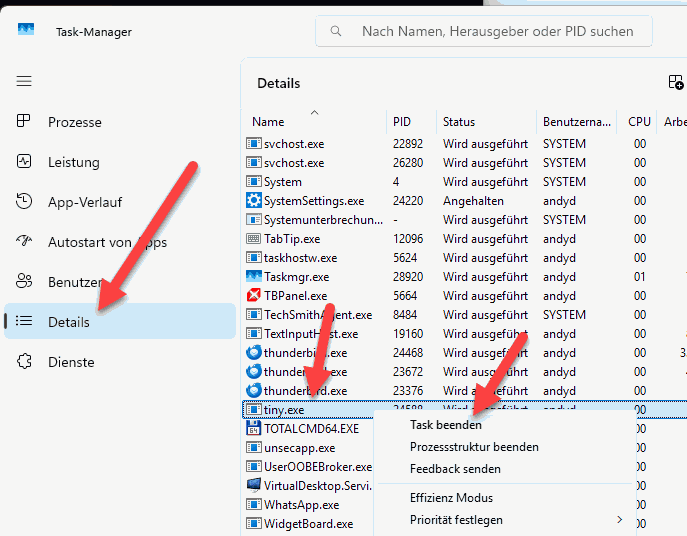Select the TextInputHost.exe process row
Viewport: 687px width, 536px height.
464,333
